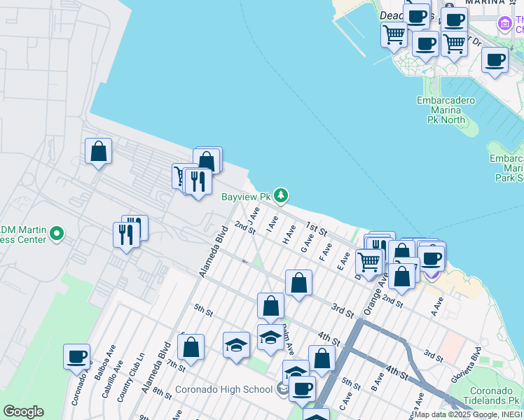The height and width of the screenshot is (420, 524).
Task: Select the far-right coffee cup marker near the marina
Action: point(495,61)
